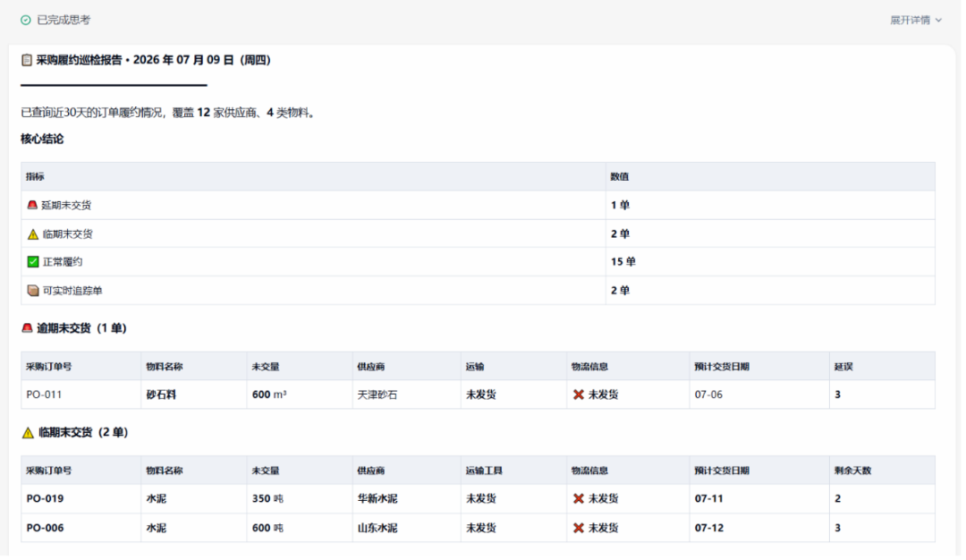Click the quantity 600 m³
The image size is (966, 560).
[269, 395]
